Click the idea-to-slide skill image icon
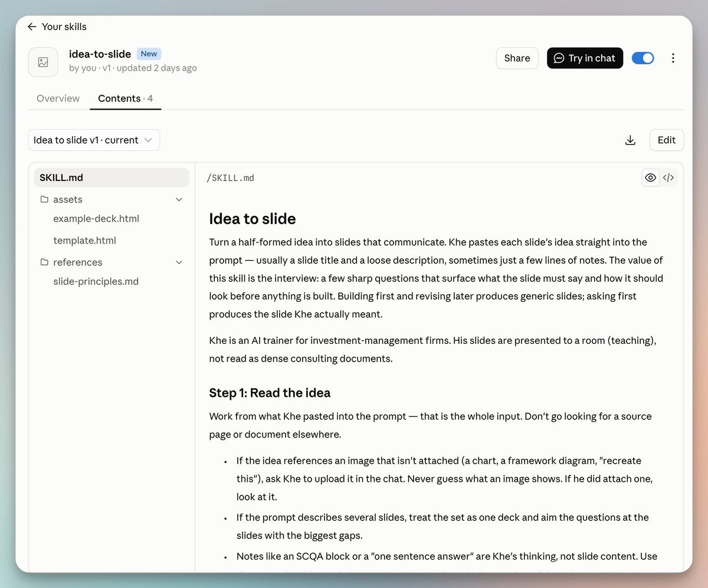This screenshot has width=708, height=588. [43, 62]
